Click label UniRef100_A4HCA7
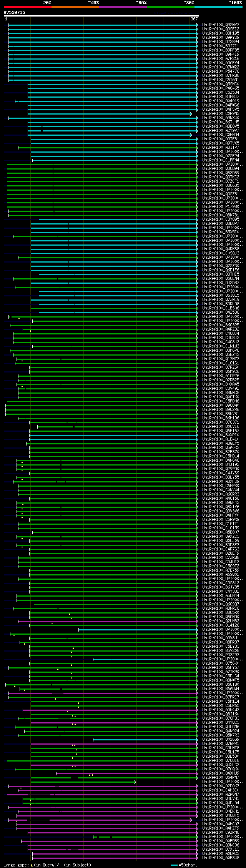Screen dimensions: 246x868 pyautogui.click(x=221, y=824)
